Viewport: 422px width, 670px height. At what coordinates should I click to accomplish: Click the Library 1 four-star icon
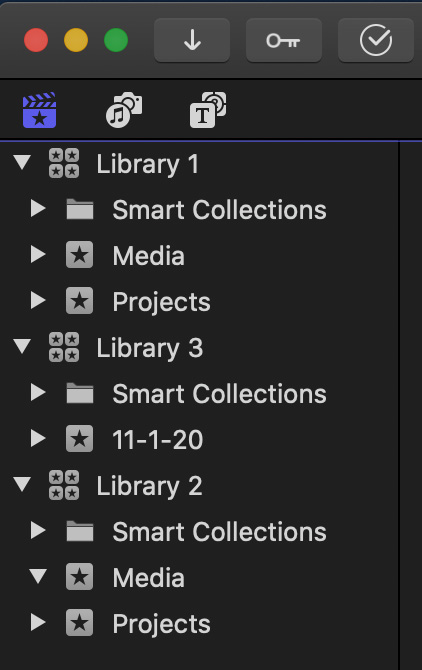click(64, 163)
